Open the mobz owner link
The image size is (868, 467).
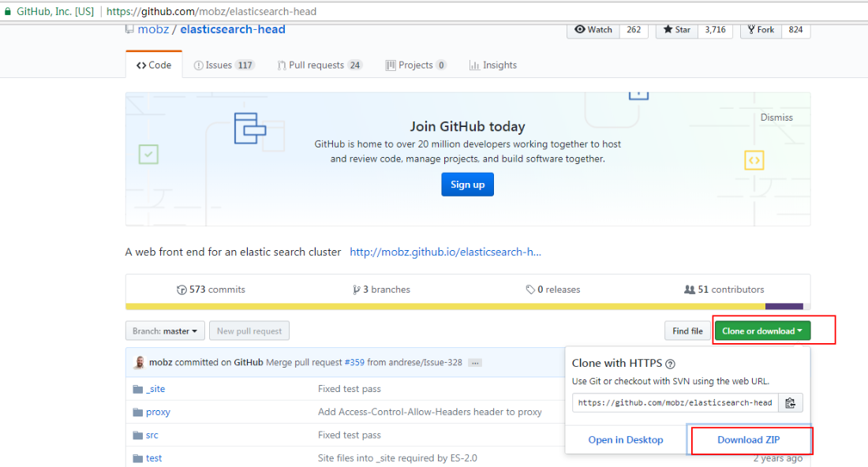click(x=153, y=29)
